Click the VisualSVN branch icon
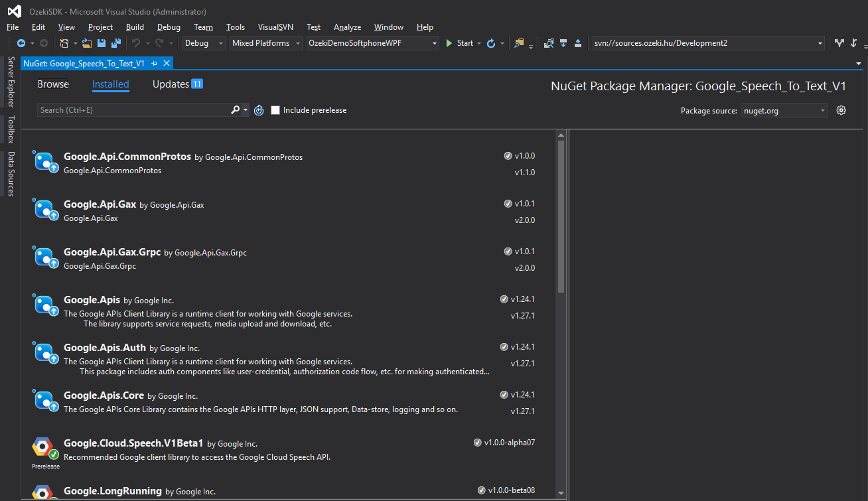The width and height of the screenshot is (868, 501). pos(839,43)
